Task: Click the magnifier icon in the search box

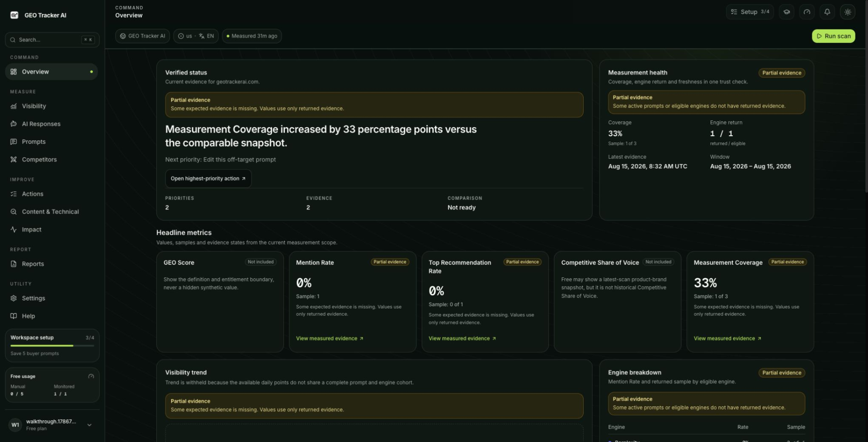Action: click(x=13, y=40)
